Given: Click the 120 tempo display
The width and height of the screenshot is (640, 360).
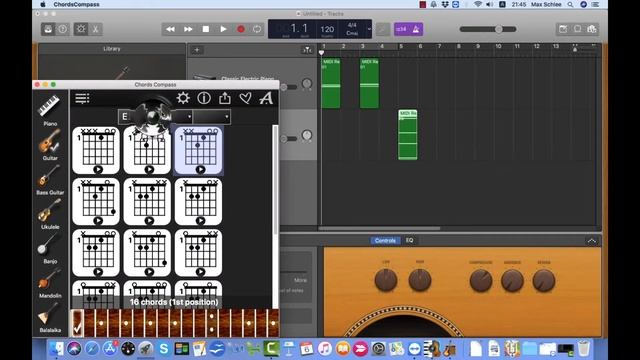Looking at the screenshot, I should pos(327,29).
